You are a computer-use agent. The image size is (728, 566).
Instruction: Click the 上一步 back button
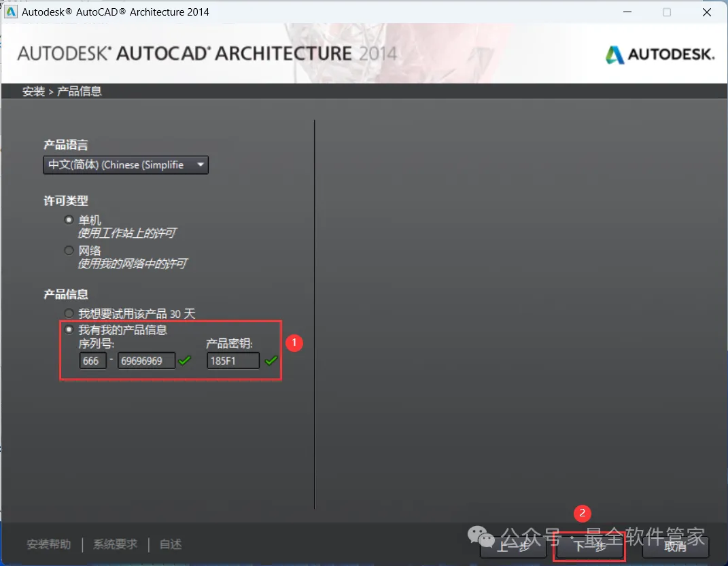pyautogui.click(x=513, y=546)
